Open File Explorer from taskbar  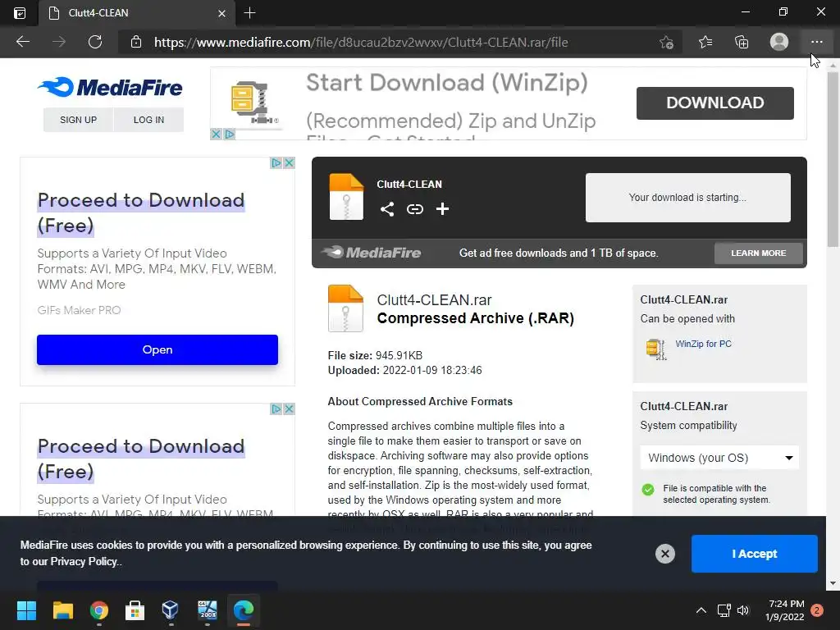[x=62, y=610]
